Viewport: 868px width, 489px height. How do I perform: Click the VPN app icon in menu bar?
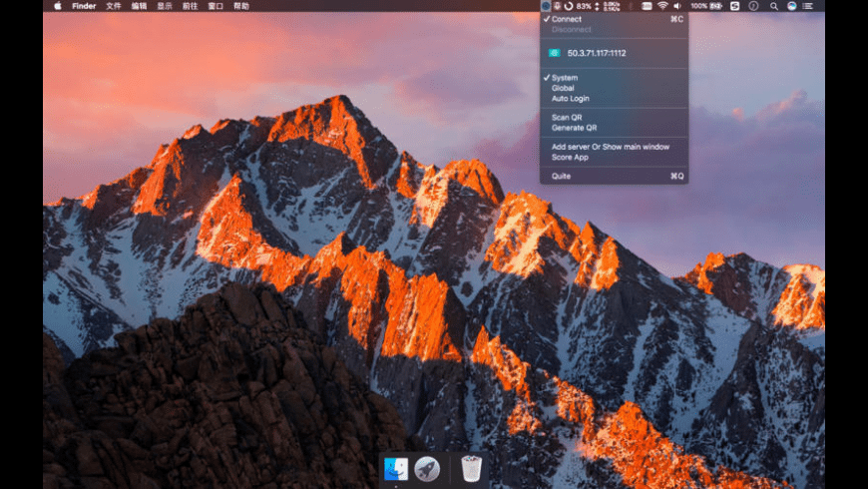pos(546,6)
